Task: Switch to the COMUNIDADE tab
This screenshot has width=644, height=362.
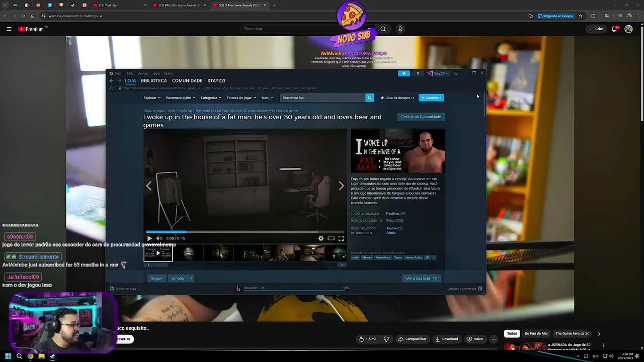Action: [187, 80]
